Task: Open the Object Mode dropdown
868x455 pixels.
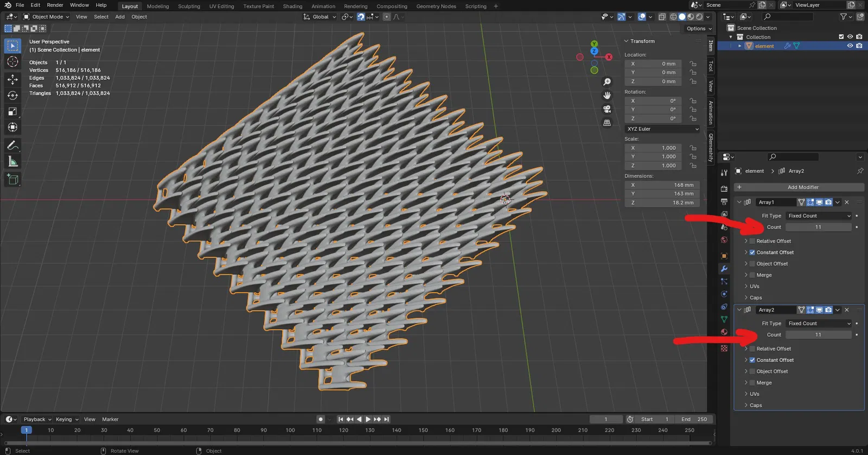Action: [x=46, y=17]
